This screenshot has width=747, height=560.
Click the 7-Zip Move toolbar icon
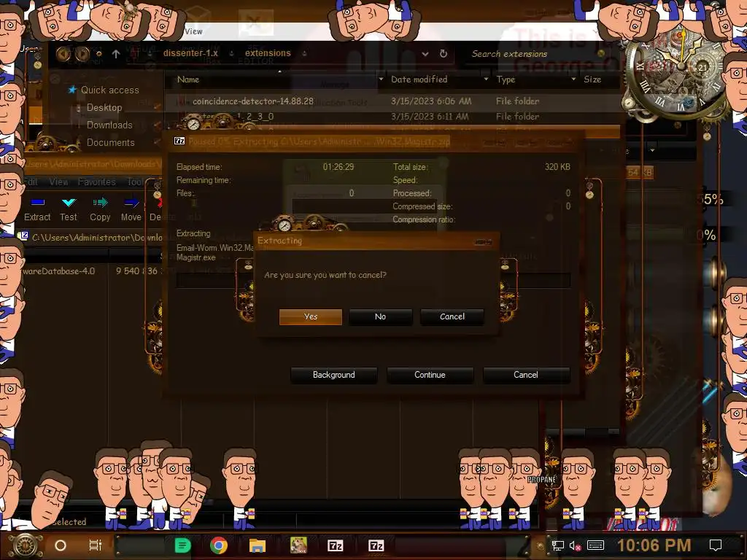[x=131, y=203]
